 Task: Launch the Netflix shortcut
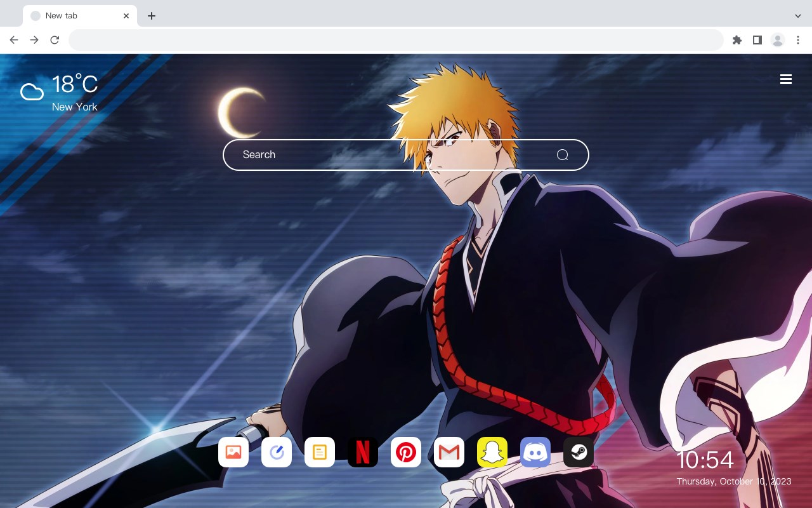363,452
